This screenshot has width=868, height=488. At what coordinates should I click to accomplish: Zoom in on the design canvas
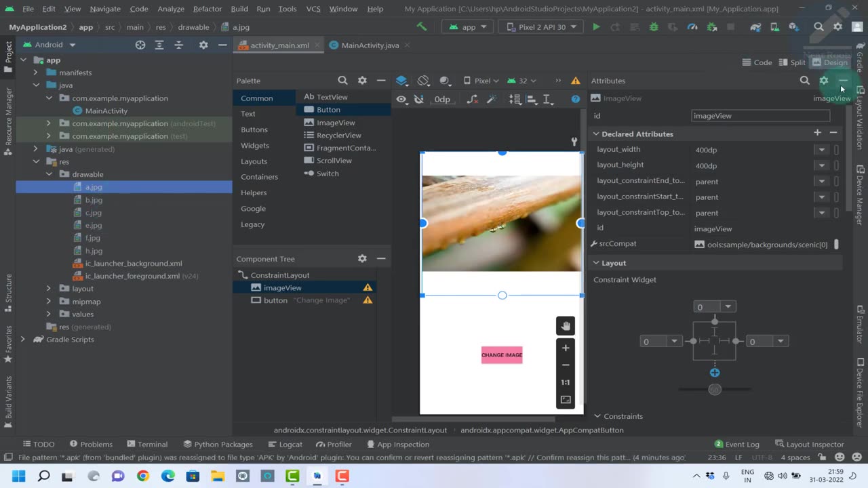click(566, 348)
